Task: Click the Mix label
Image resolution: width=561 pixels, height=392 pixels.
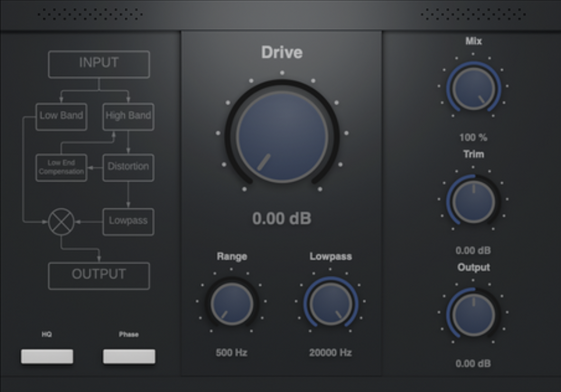Action: (x=473, y=41)
